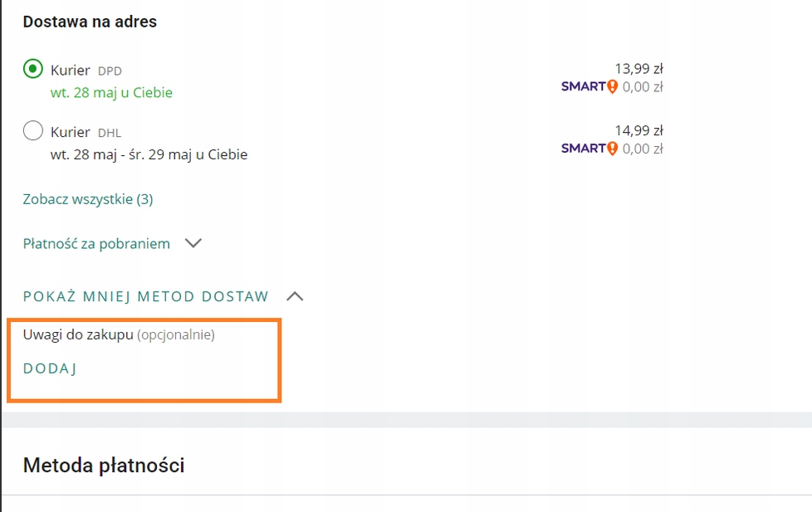Click the Kurier DPD label
The image size is (812, 512).
coord(86,71)
